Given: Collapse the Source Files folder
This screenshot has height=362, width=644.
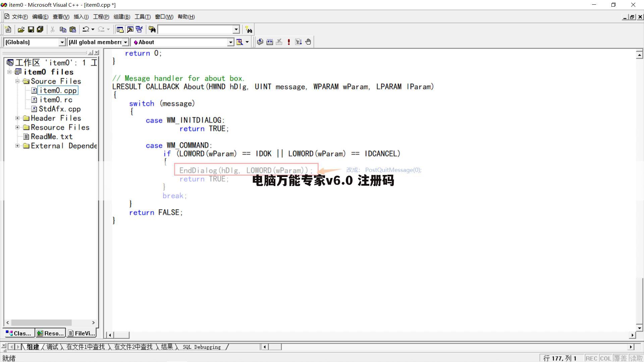Looking at the screenshot, I should point(17,81).
